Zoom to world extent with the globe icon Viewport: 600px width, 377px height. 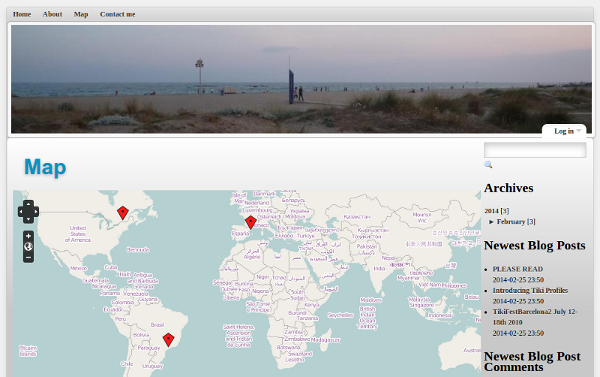point(28,247)
